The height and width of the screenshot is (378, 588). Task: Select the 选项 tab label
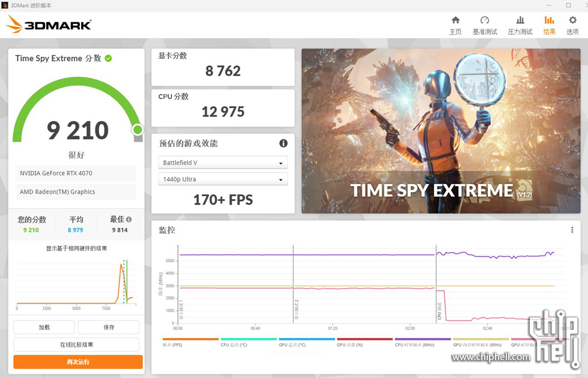572,32
